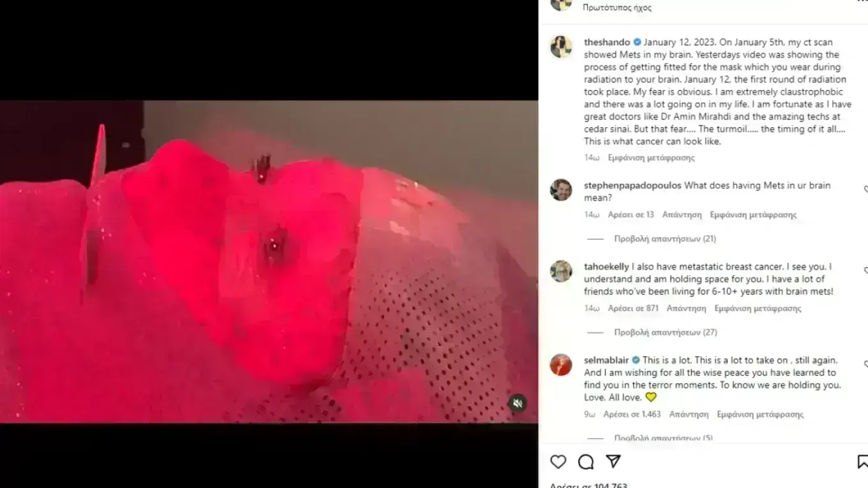Viewport: 868px width, 488px height.
Task: Like the post with the heart icon
Action: pyautogui.click(x=558, y=462)
